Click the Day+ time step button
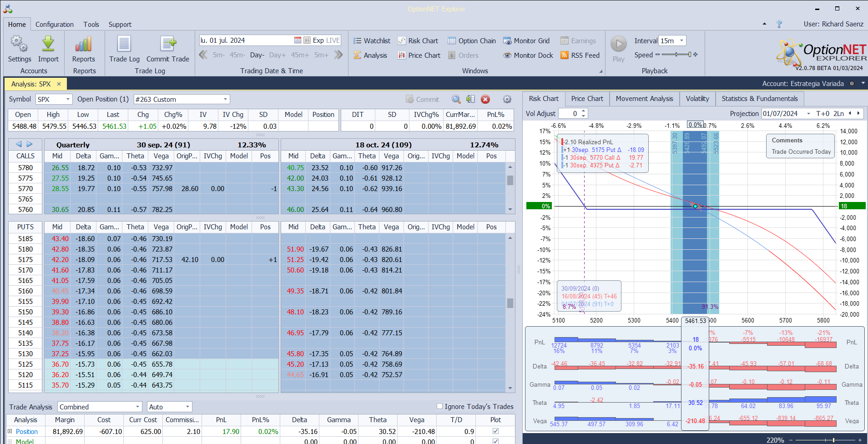The image size is (868, 444). click(278, 55)
